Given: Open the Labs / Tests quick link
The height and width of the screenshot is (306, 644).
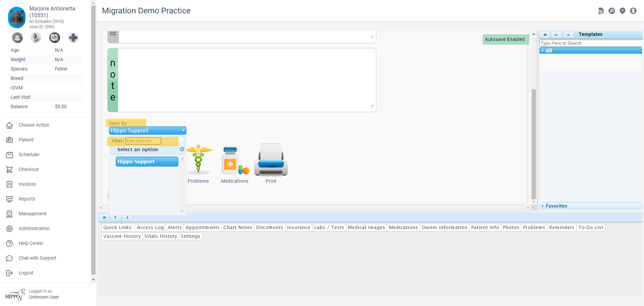Looking at the screenshot, I should pos(329,227).
